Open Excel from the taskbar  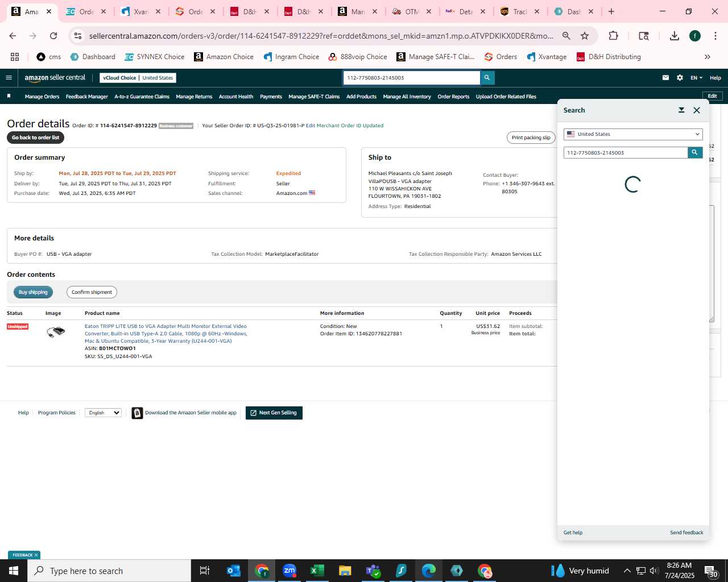pyautogui.click(x=317, y=571)
